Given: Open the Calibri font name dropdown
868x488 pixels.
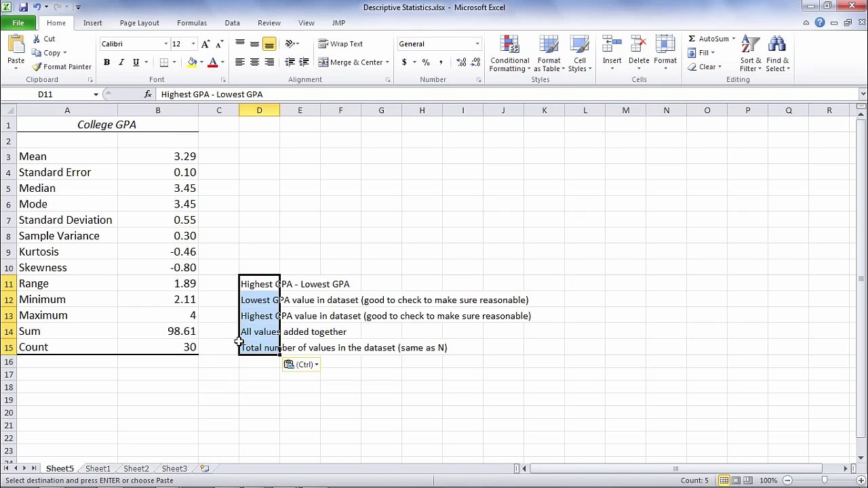Looking at the screenshot, I should [x=165, y=44].
